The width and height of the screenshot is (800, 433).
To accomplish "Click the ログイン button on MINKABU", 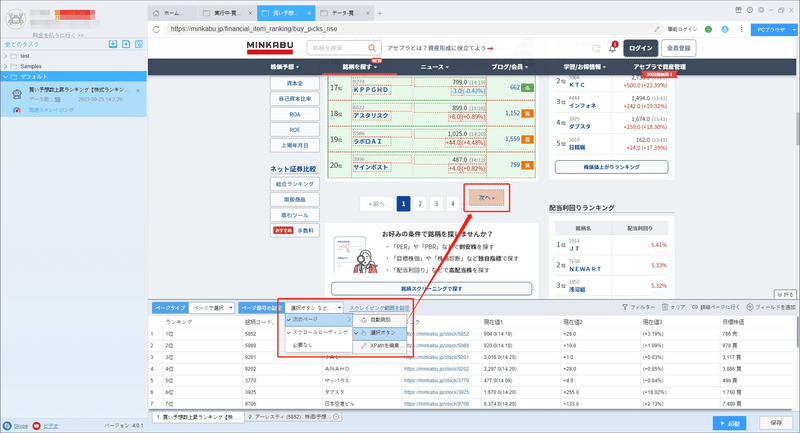I will pos(640,48).
